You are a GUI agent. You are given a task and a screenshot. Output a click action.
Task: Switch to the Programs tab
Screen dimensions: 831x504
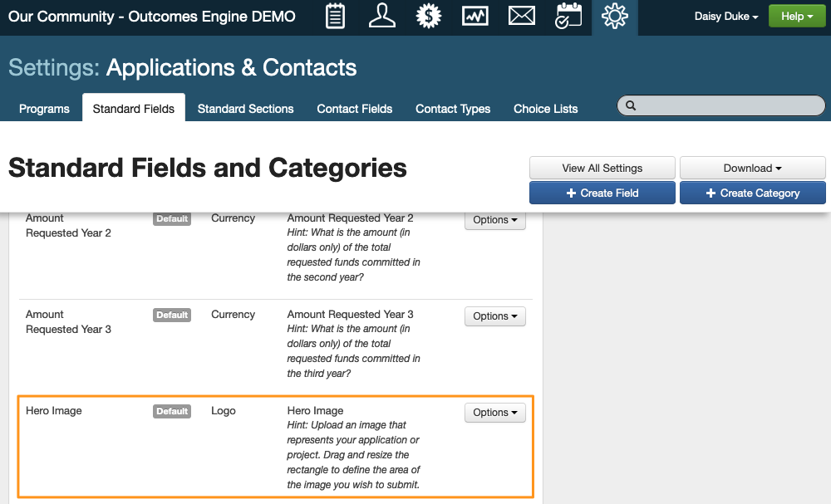click(44, 109)
